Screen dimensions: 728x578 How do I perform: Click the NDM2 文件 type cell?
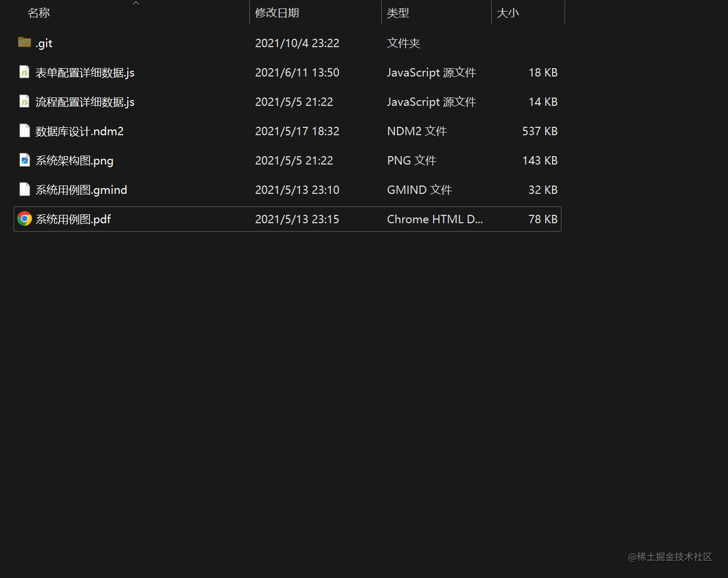(x=417, y=131)
